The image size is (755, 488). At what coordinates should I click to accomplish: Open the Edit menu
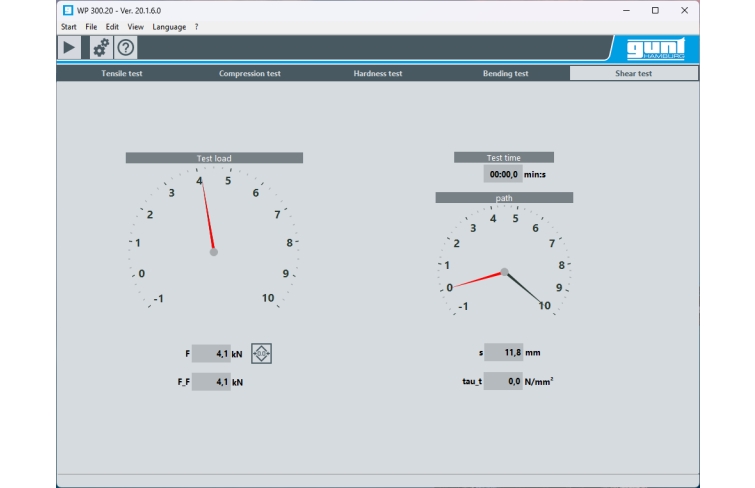(x=112, y=27)
